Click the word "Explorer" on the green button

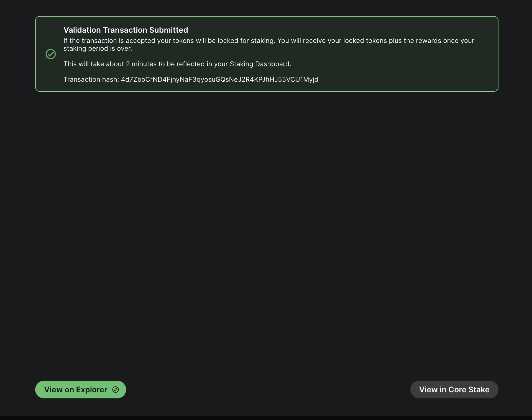91,390
